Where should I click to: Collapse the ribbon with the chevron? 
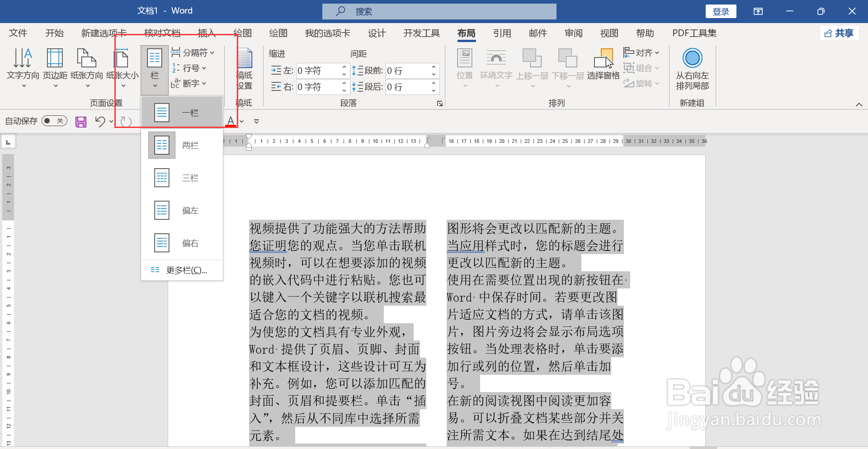[859, 104]
